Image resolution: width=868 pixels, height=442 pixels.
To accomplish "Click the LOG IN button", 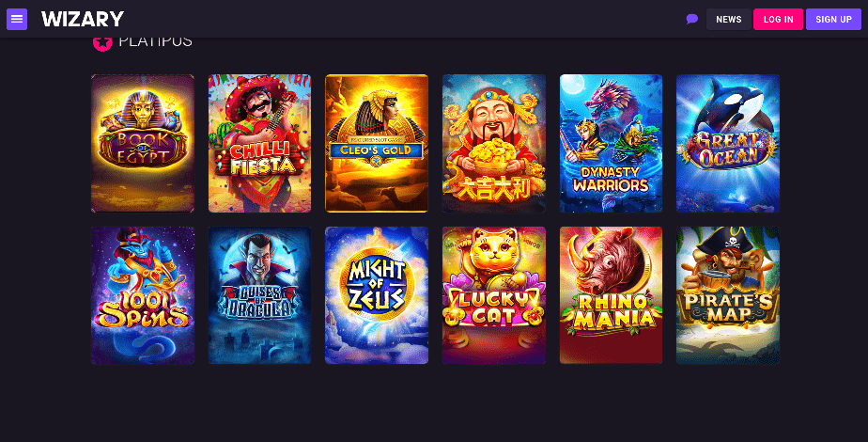I will pos(779,20).
